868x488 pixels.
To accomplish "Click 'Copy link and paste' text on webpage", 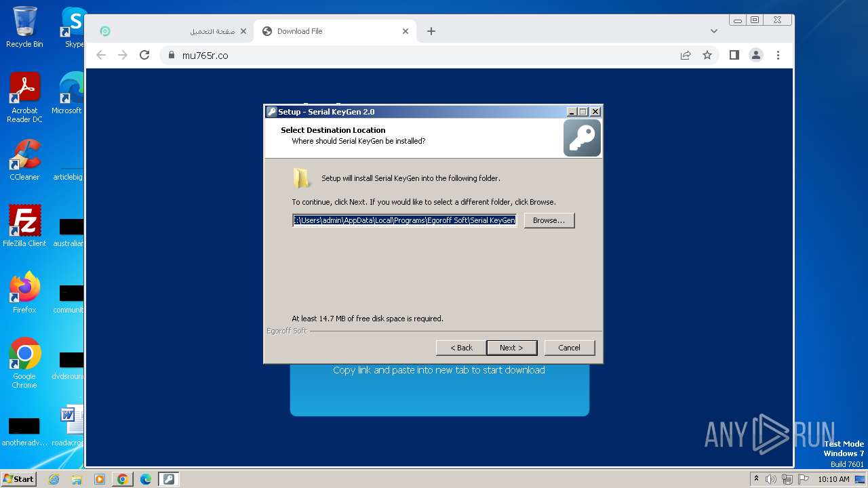I will click(439, 370).
